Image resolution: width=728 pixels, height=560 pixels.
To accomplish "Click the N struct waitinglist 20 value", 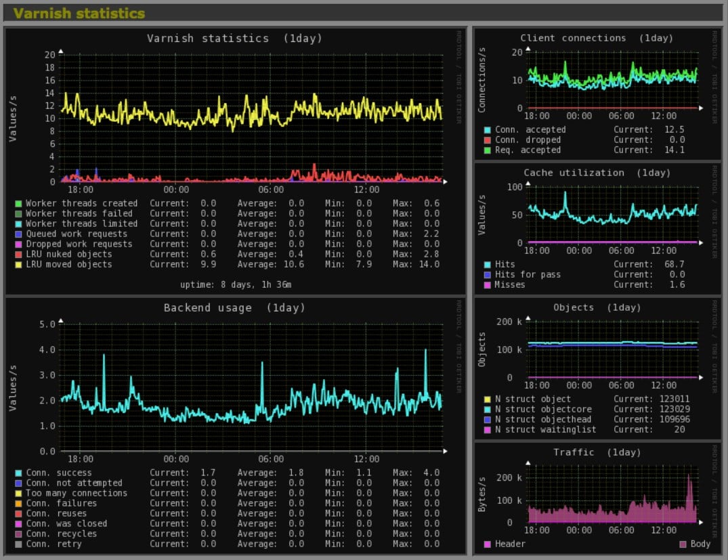I will tap(679, 430).
